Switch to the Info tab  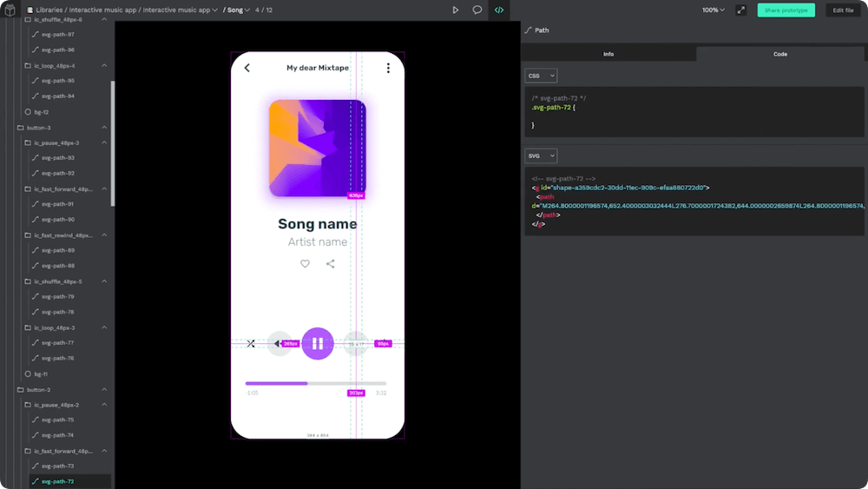tap(608, 54)
